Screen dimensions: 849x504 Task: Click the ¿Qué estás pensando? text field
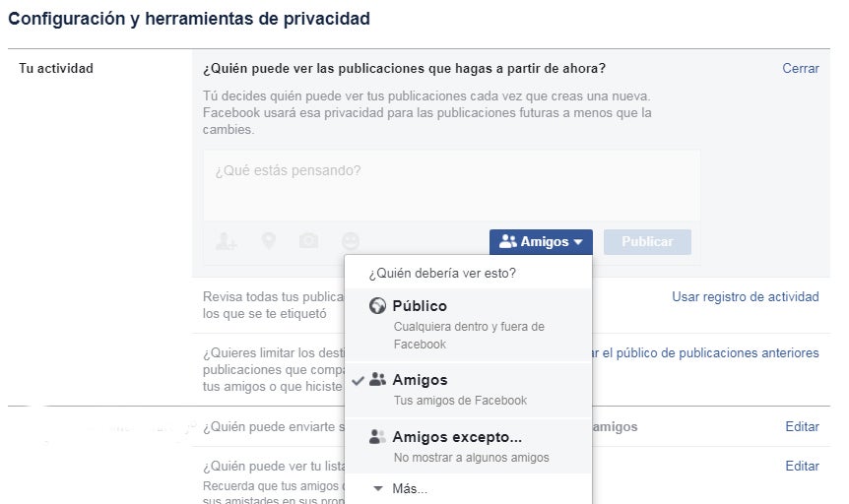pos(451,185)
